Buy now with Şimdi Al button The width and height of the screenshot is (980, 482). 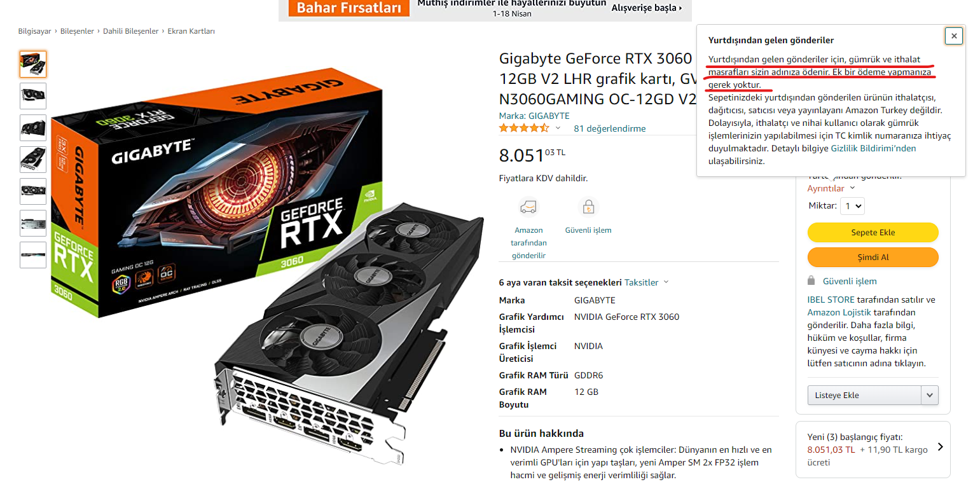pos(873,257)
